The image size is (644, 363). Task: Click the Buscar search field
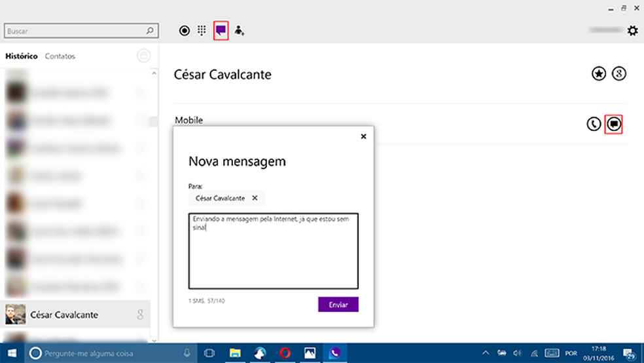click(75, 31)
